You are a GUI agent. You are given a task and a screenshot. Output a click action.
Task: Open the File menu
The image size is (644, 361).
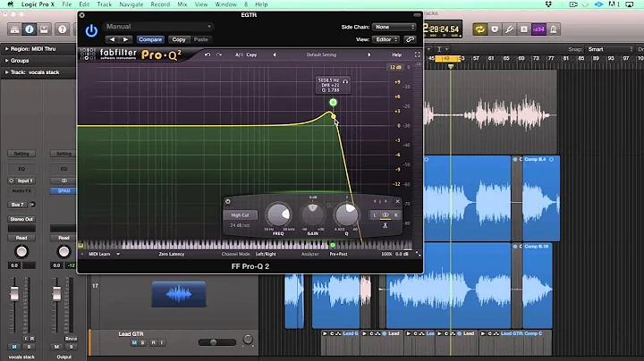pos(66,4)
